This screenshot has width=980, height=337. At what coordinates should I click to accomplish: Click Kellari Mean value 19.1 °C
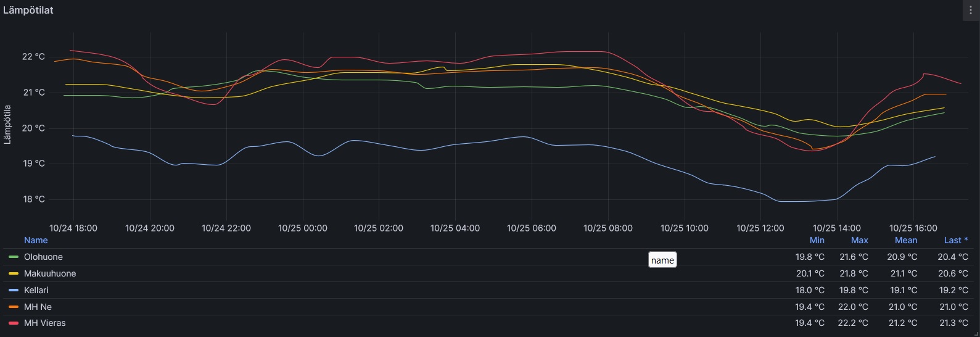[903, 290]
